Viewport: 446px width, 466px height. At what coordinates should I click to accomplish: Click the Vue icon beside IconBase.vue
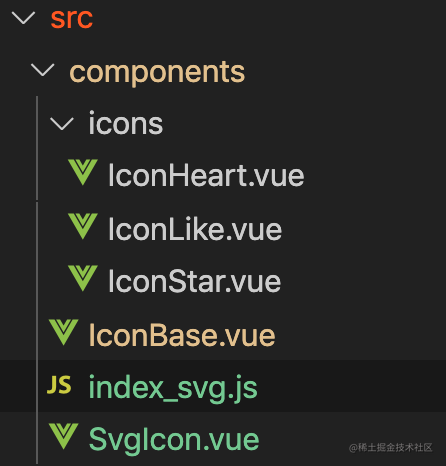tap(63, 332)
